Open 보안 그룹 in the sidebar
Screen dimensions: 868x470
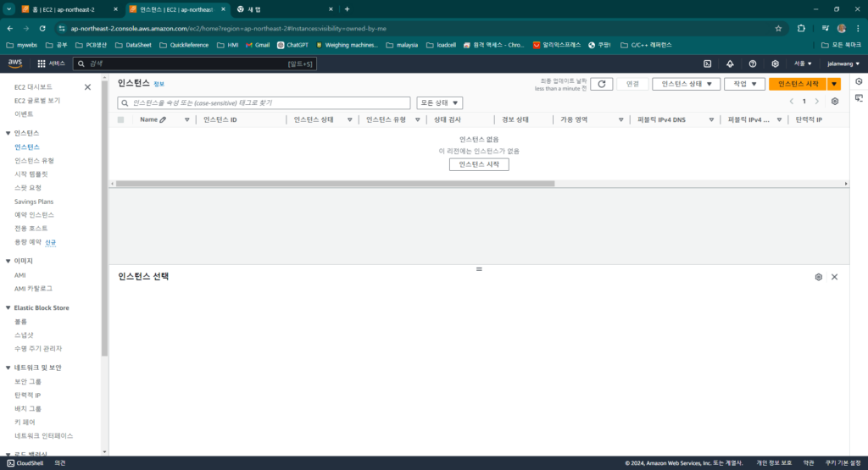point(28,381)
